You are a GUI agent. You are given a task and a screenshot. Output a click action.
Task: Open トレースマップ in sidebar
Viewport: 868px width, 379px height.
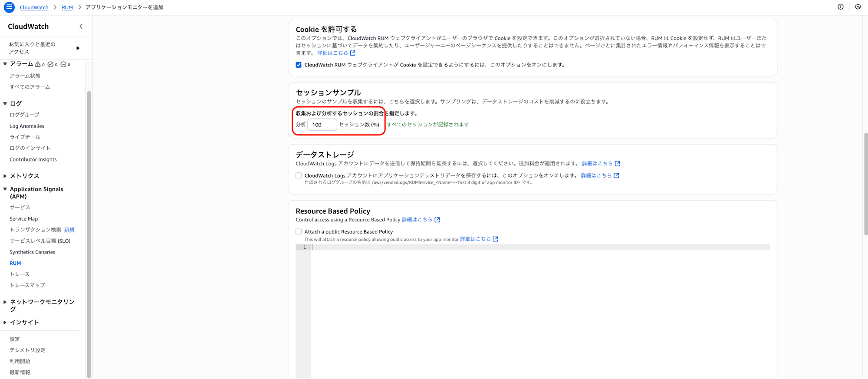[27, 286]
